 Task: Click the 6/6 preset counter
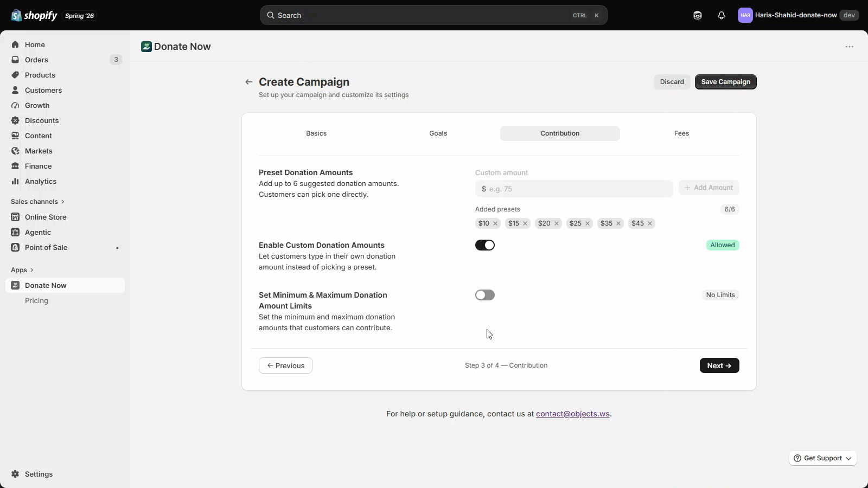click(x=730, y=209)
